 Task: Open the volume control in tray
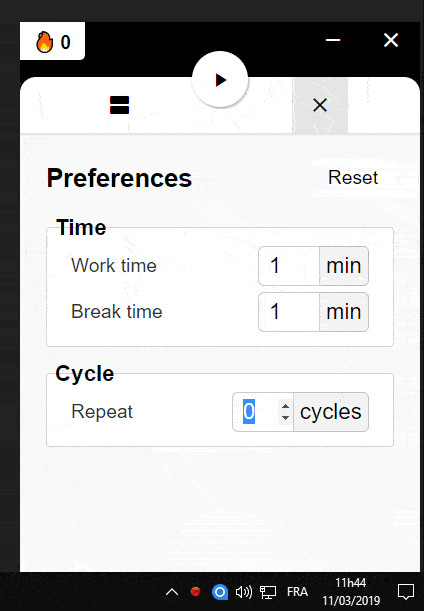click(x=244, y=592)
